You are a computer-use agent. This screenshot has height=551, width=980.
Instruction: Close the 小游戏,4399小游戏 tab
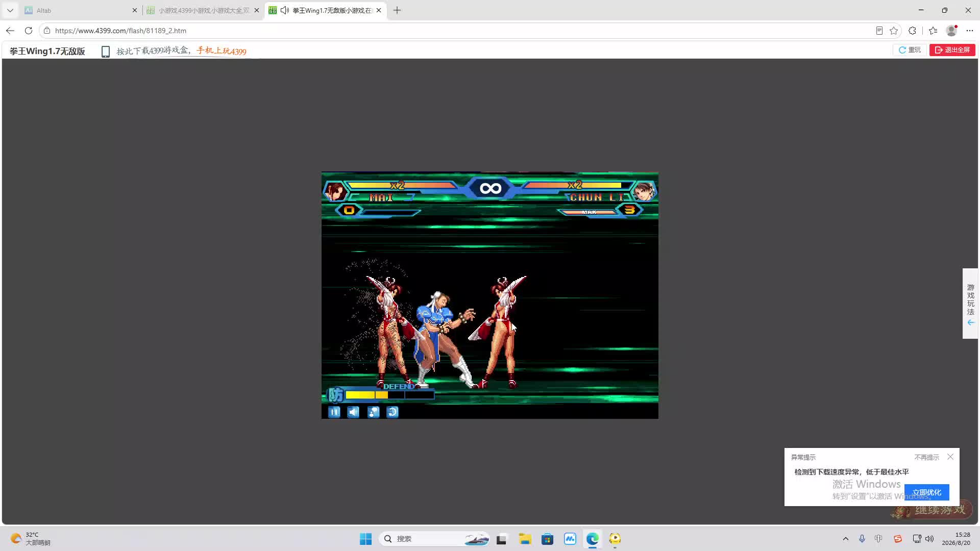(257, 10)
